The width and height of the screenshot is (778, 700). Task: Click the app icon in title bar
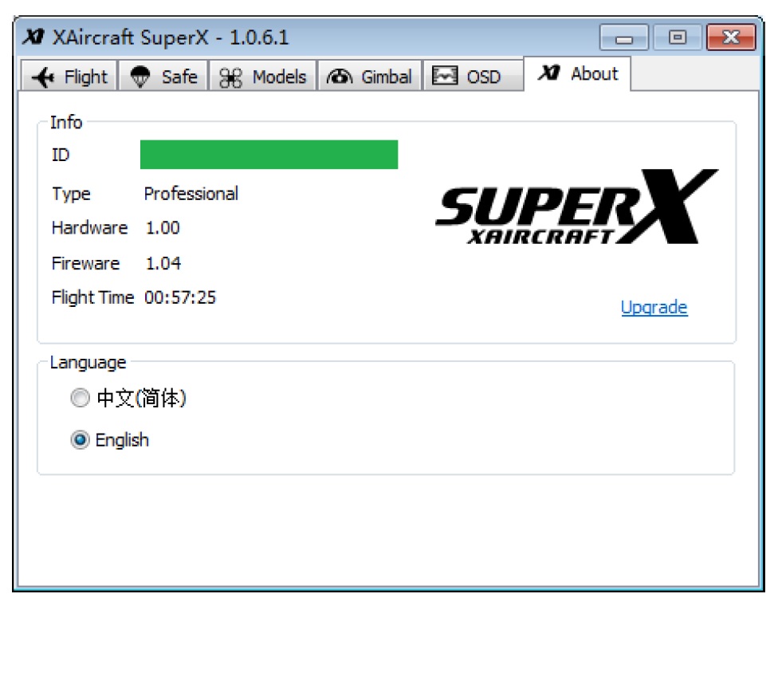pyautogui.click(x=33, y=37)
